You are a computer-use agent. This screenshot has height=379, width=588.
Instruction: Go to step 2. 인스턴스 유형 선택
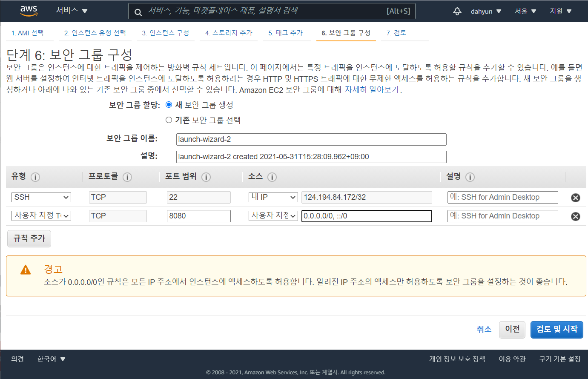pos(95,33)
